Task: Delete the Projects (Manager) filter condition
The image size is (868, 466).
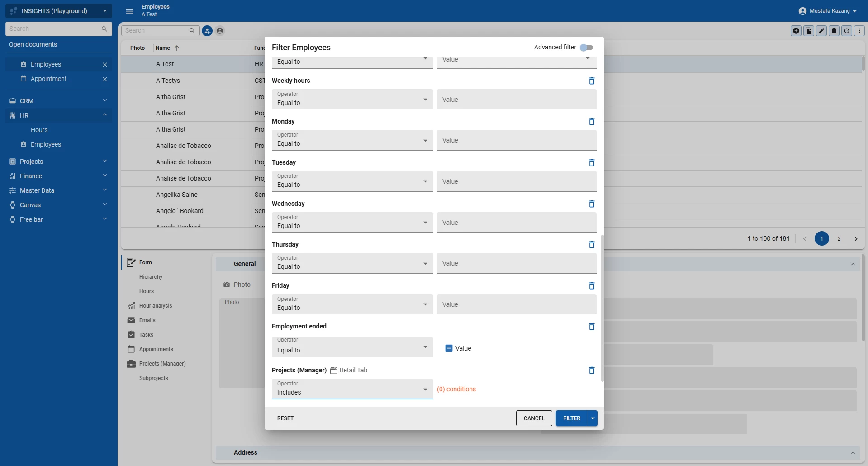Action: [x=591, y=371]
